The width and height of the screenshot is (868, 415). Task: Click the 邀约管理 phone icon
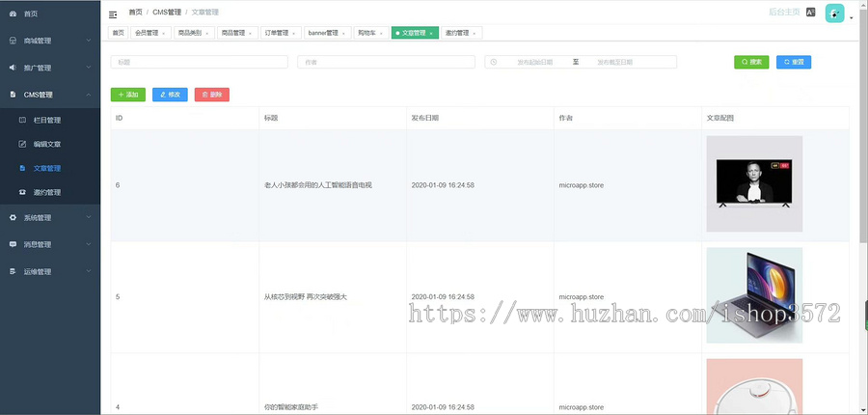(23, 192)
